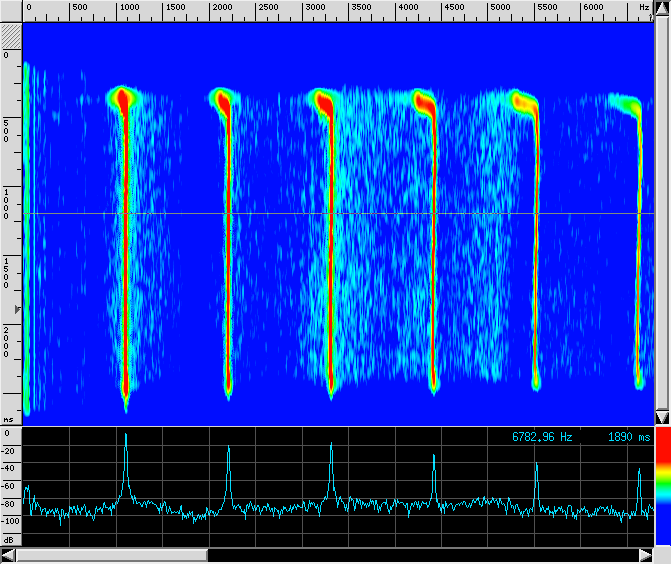Click the right arrow of horizontal scrollbar
Viewport: 671px width, 564px height.
pyautogui.click(x=646, y=555)
